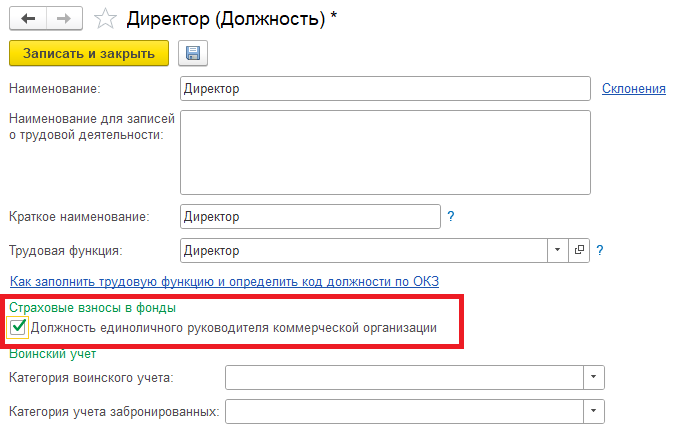Save using the floppy disk icon
This screenshot has width=675, height=442.
pos(192,54)
